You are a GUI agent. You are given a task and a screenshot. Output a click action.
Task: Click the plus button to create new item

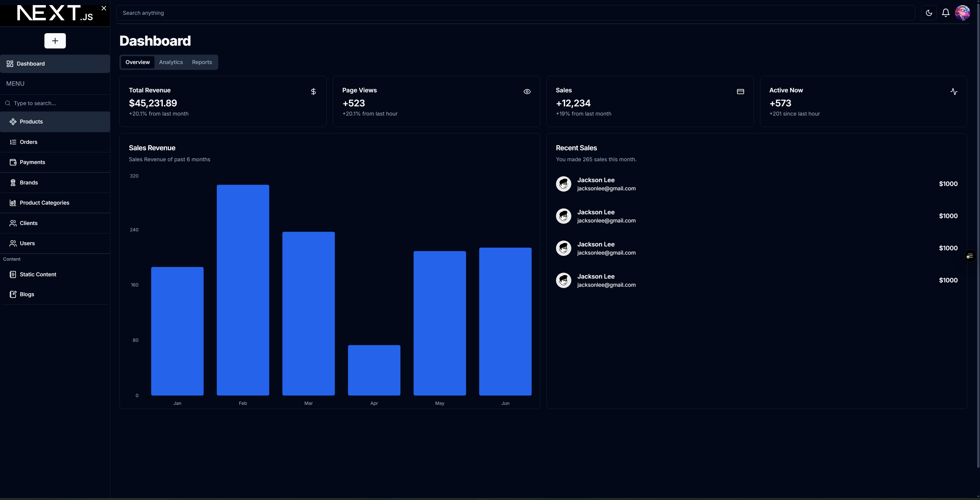click(55, 41)
